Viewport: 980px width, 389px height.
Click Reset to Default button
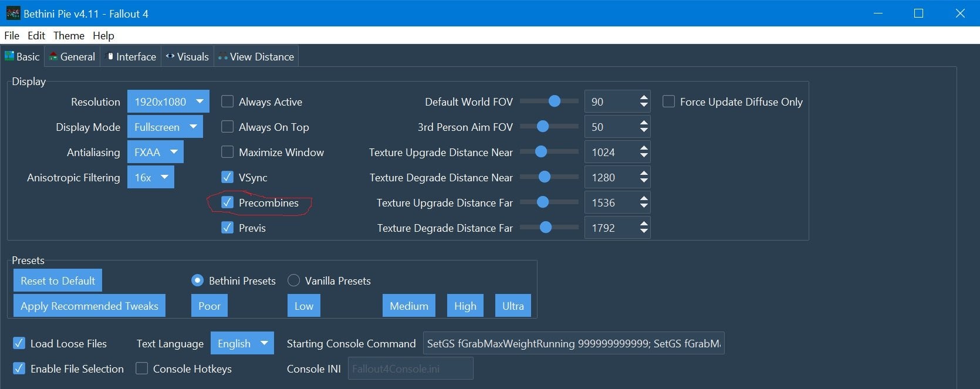58,280
